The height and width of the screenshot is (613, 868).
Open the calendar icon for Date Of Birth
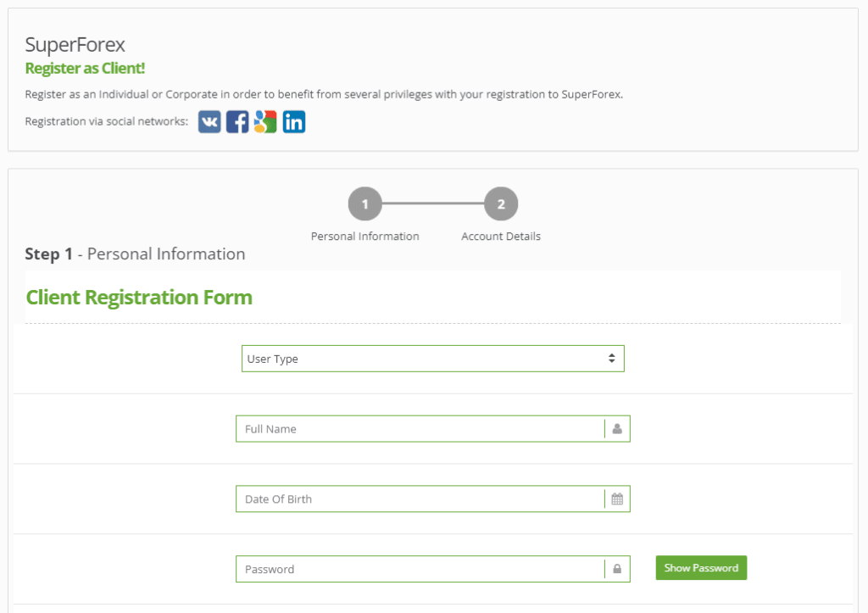[617, 499]
